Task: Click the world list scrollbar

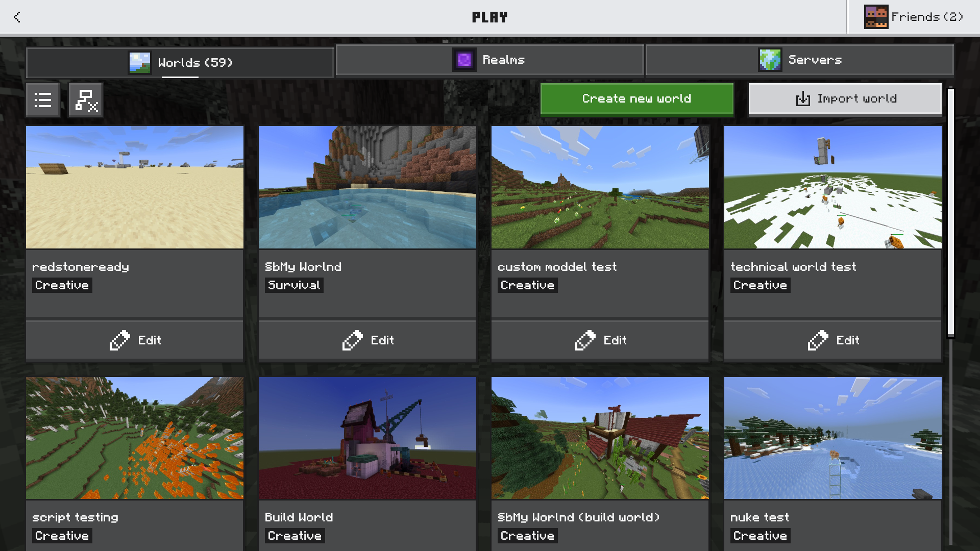Action: pos(950,213)
